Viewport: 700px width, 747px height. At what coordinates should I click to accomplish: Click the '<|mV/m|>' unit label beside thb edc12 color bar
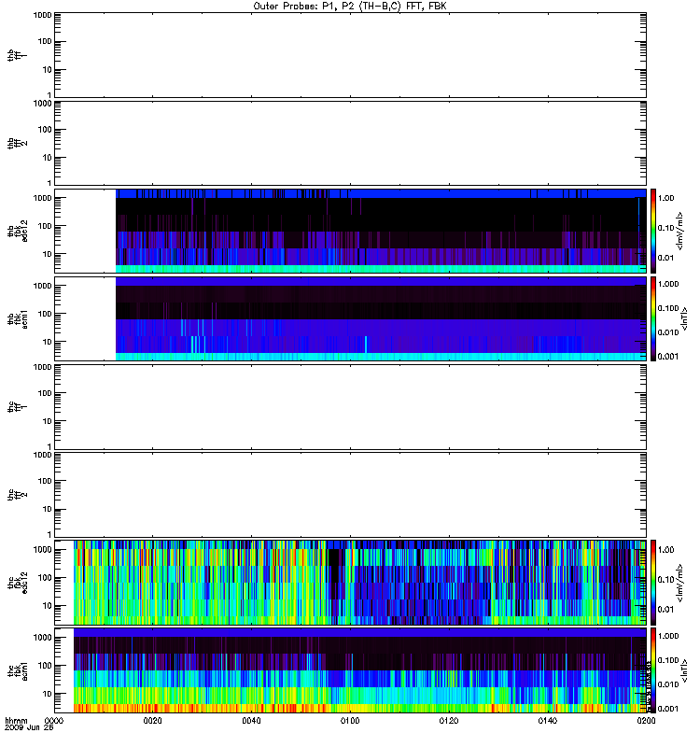click(679, 231)
